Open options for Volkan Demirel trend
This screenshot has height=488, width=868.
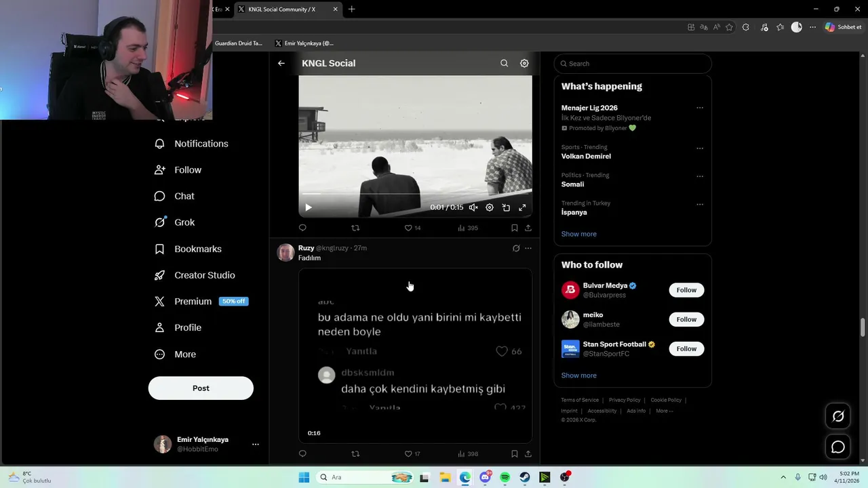(x=700, y=148)
